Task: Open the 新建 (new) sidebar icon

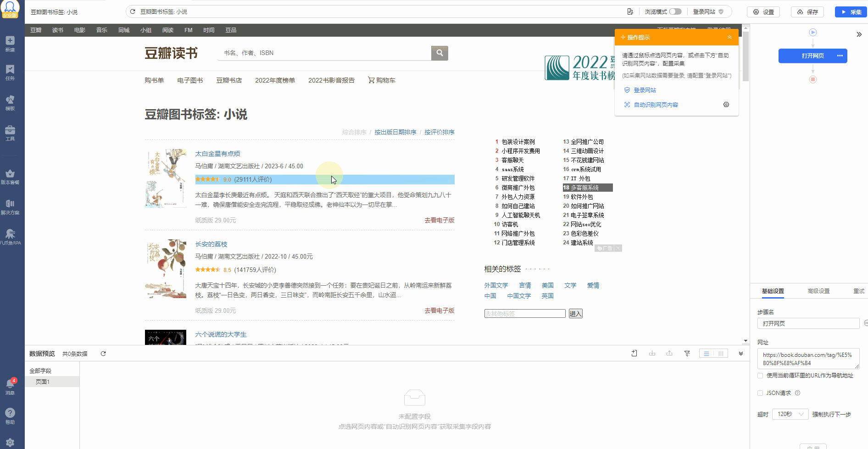Action: [10, 44]
